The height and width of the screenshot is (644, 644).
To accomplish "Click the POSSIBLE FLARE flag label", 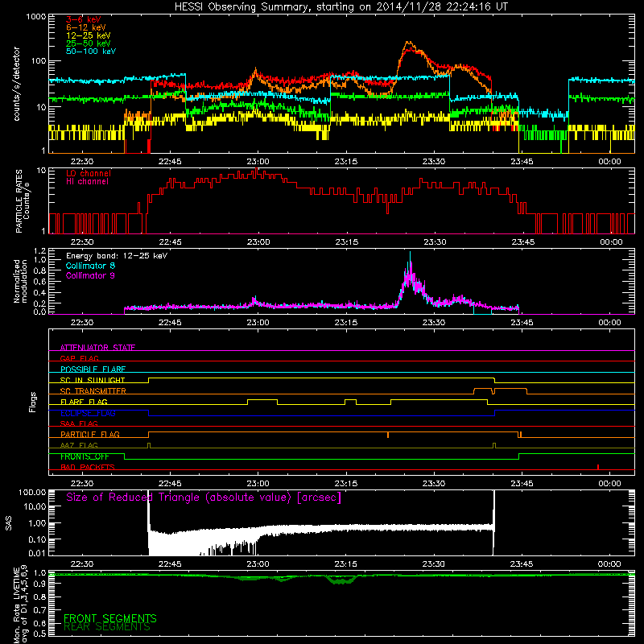I will (x=93, y=369).
